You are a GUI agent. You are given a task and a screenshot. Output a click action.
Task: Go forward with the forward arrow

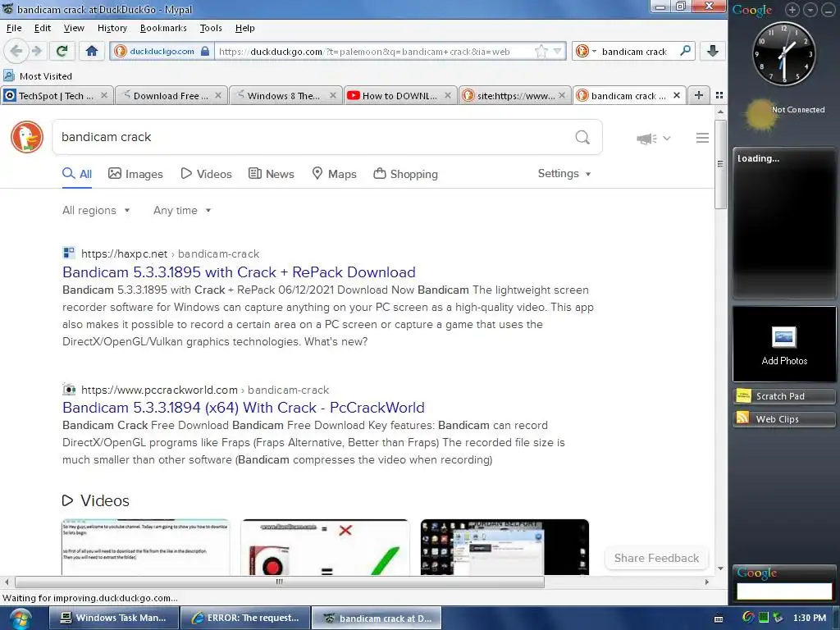pos(36,52)
